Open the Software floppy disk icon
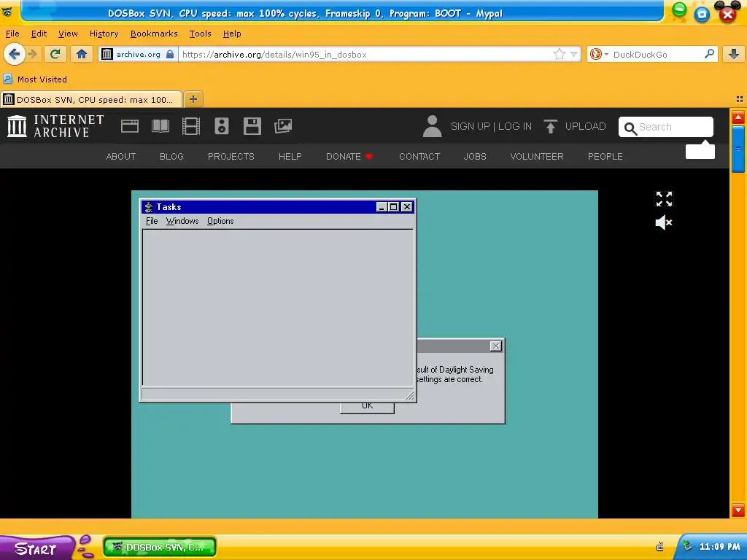The height and width of the screenshot is (560, 747). pos(252,126)
